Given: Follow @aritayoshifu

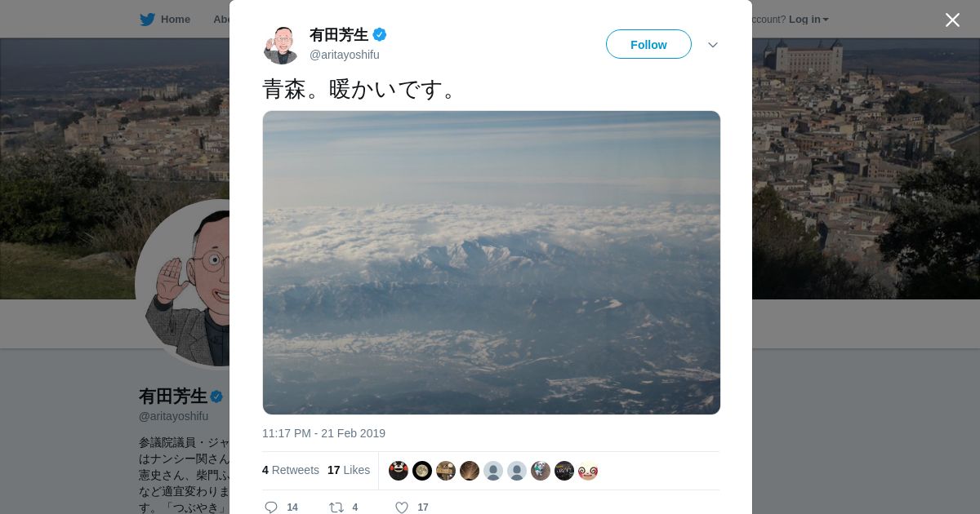Looking at the screenshot, I should click(648, 44).
